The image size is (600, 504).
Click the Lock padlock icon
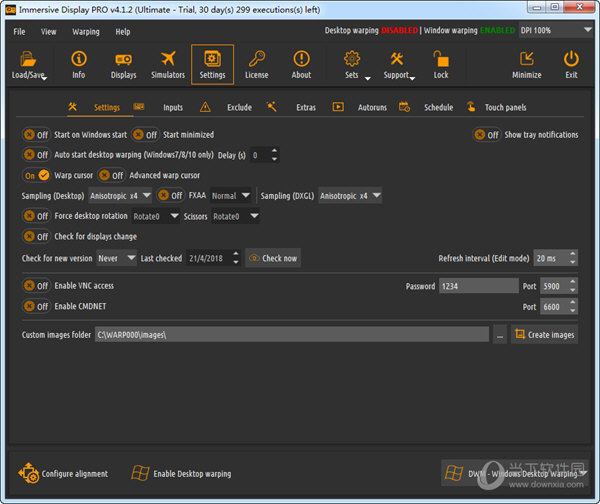pos(441,59)
